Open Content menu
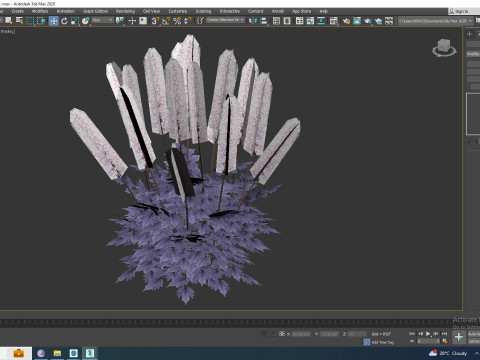Image resolution: width=480 pixels, height=360 pixels. pyautogui.click(x=256, y=11)
